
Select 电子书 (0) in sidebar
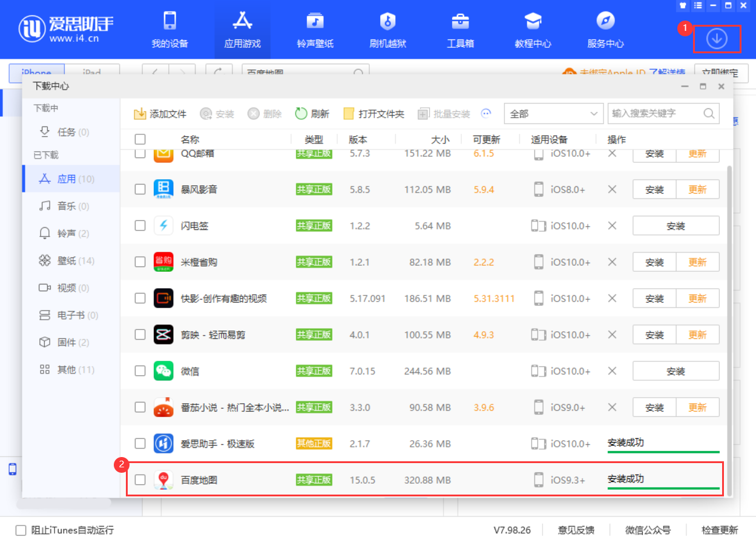tap(71, 315)
